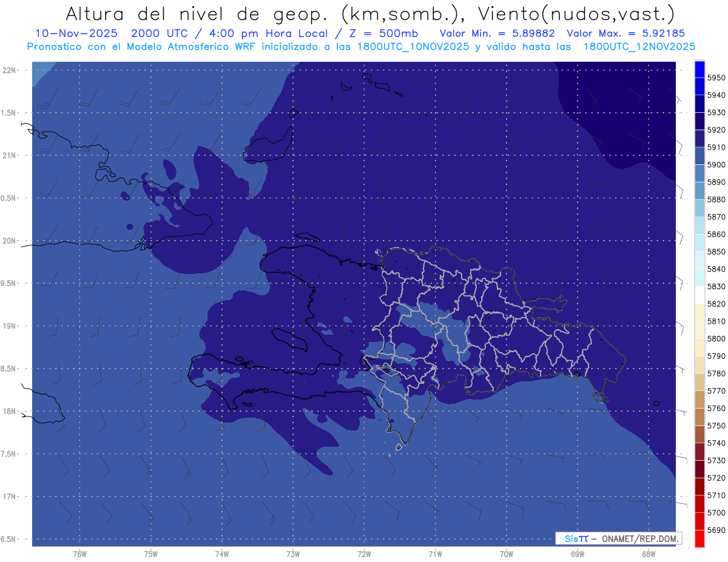The width and height of the screenshot is (728, 562).
Task: Click the 74W longitude label
Action: pyautogui.click(x=222, y=555)
